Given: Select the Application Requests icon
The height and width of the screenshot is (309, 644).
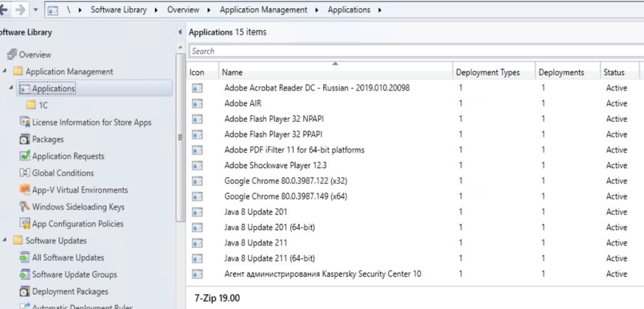Looking at the screenshot, I should (24, 156).
